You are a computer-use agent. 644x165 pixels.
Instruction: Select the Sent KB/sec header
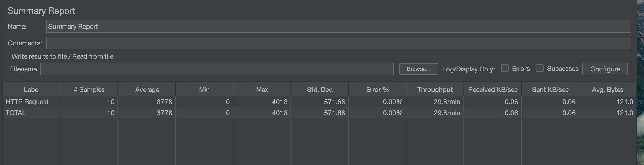550,90
